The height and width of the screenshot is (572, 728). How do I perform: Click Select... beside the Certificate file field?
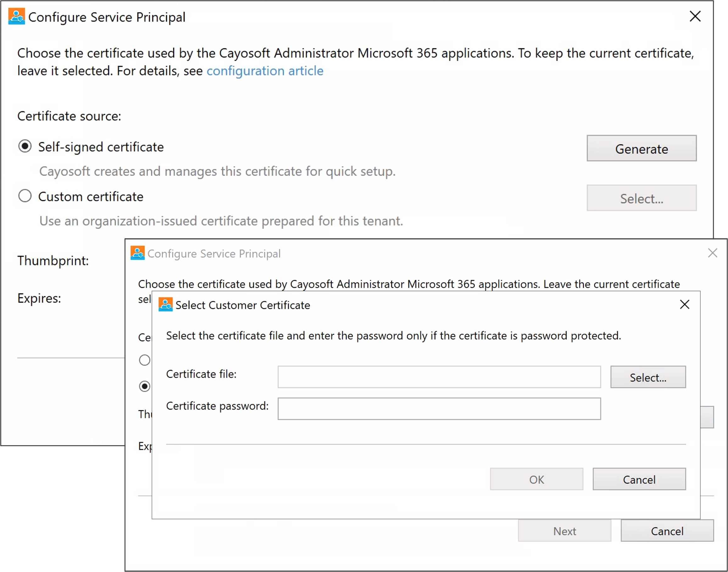click(x=648, y=377)
